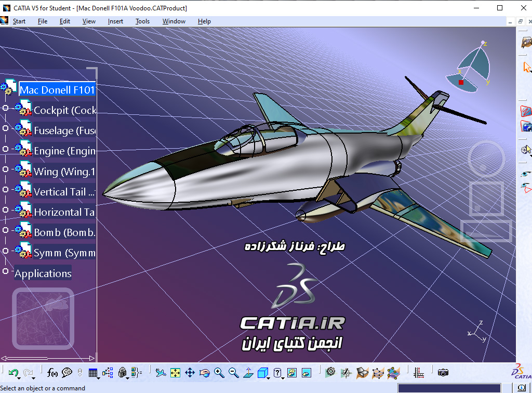
Task: Open the Undo history dropdown arrow
Action: [19, 378]
